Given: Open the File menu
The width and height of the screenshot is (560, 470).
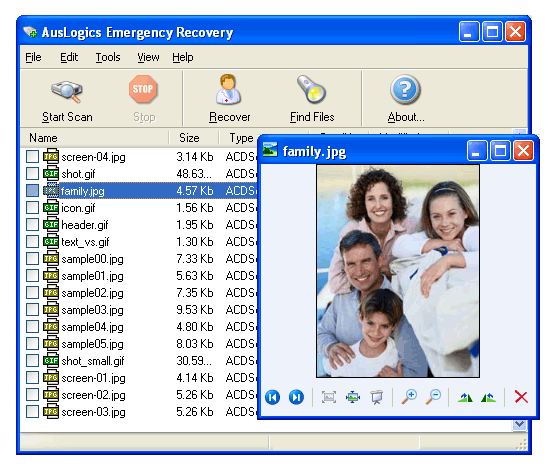Looking at the screenshot, I should point(33,57).
